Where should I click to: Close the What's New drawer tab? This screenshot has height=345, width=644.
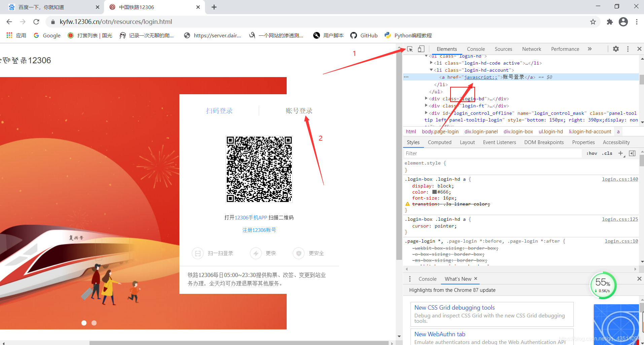pos(476,279)
